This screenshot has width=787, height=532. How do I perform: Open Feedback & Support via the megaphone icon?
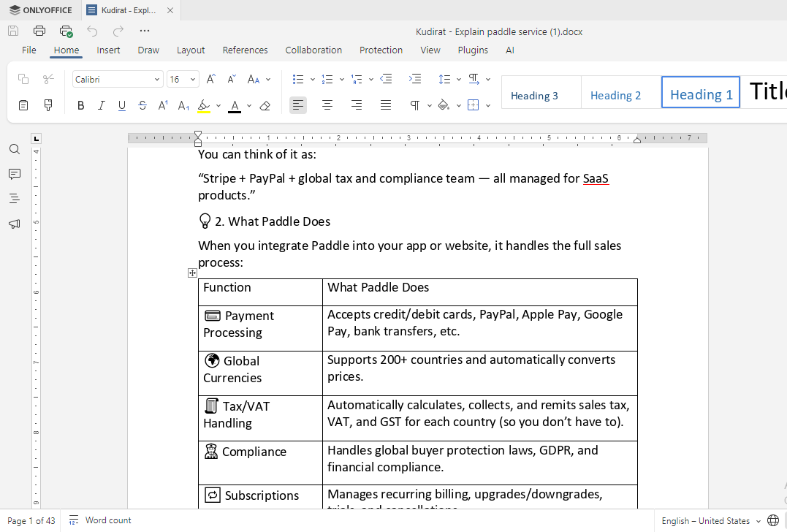click(x=14, y=224)
